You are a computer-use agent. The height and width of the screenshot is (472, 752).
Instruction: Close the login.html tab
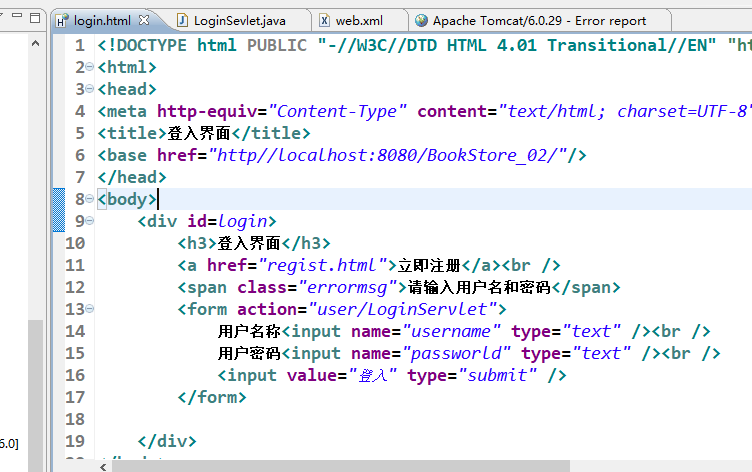pyautogui.click(x=144, y=20)
